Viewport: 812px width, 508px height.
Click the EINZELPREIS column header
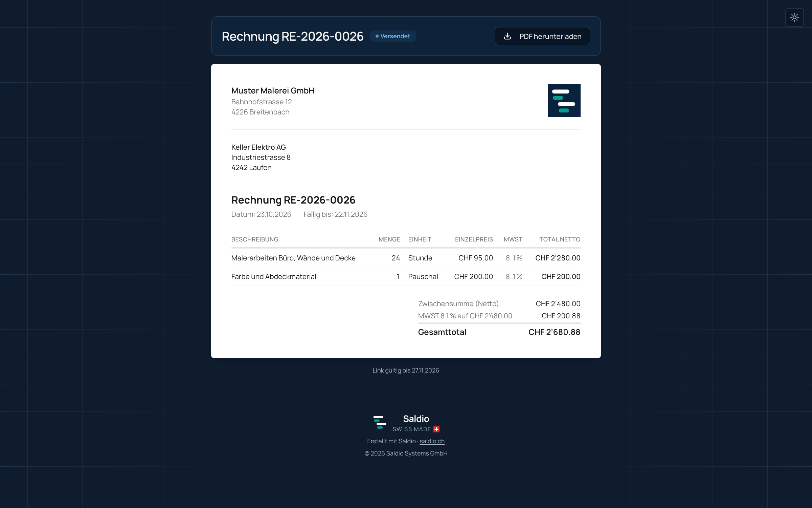click(474, 239)
